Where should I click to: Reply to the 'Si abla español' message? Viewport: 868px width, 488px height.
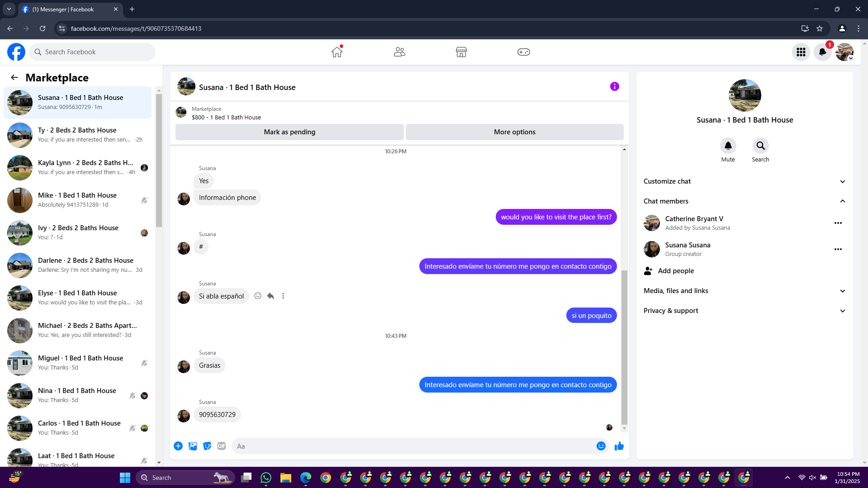270,296
